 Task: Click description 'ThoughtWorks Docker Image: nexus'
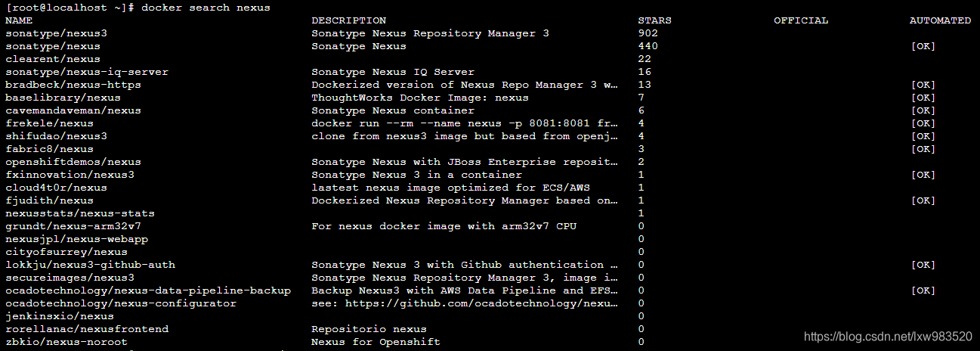click(420, 98)
